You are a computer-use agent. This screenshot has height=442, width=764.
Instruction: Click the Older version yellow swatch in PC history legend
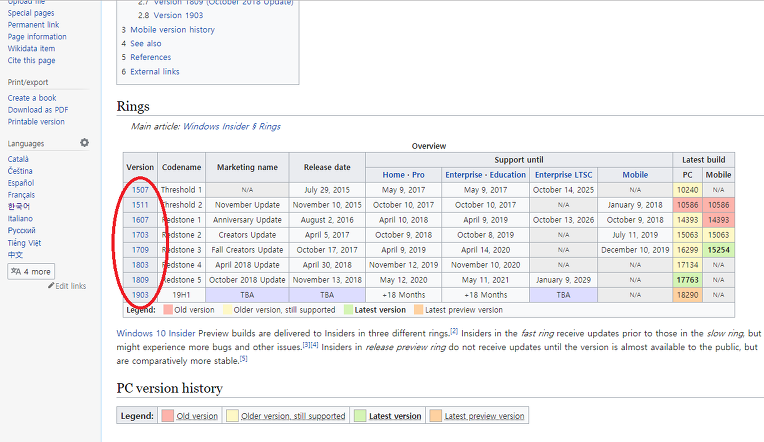(232, 416)
